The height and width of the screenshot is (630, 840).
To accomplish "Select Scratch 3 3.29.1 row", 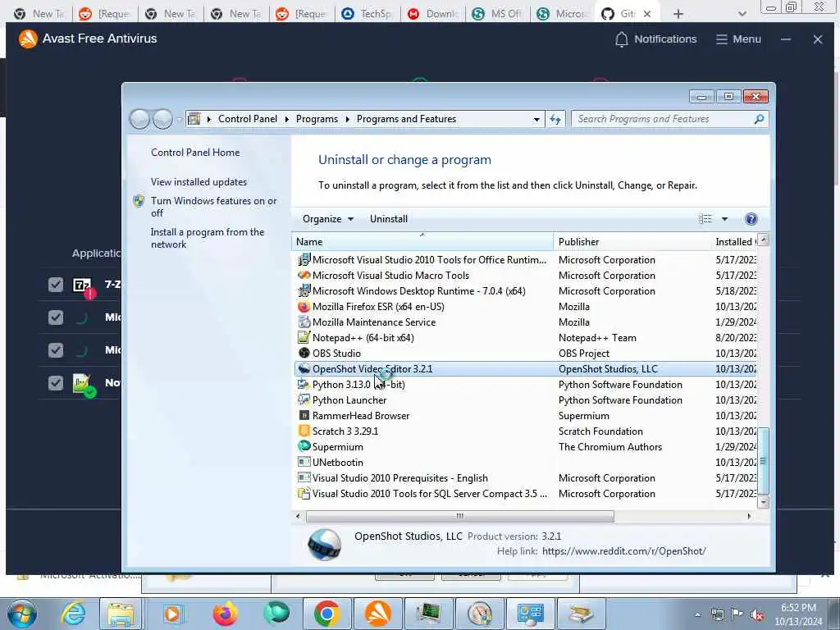I will point(525,431).
